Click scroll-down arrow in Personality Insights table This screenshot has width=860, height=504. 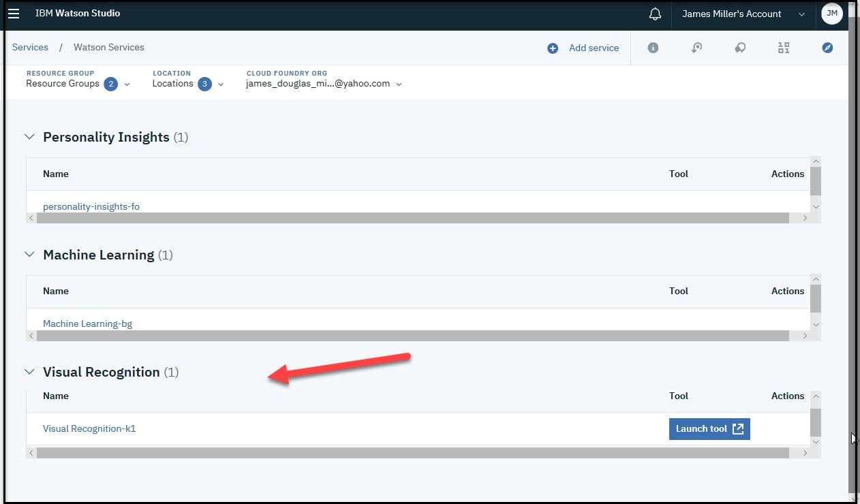click(x=816, y=206)
